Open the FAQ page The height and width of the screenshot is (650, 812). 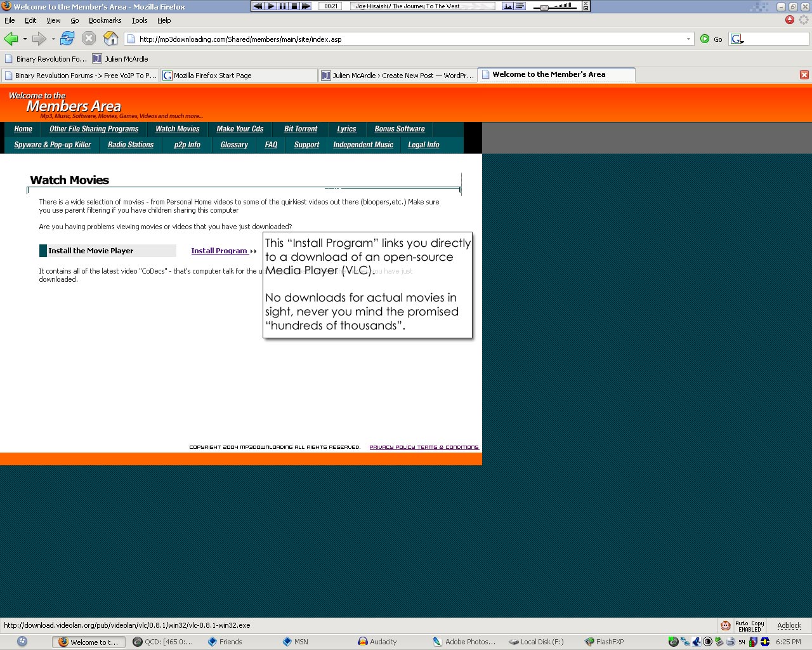[271, 145]
